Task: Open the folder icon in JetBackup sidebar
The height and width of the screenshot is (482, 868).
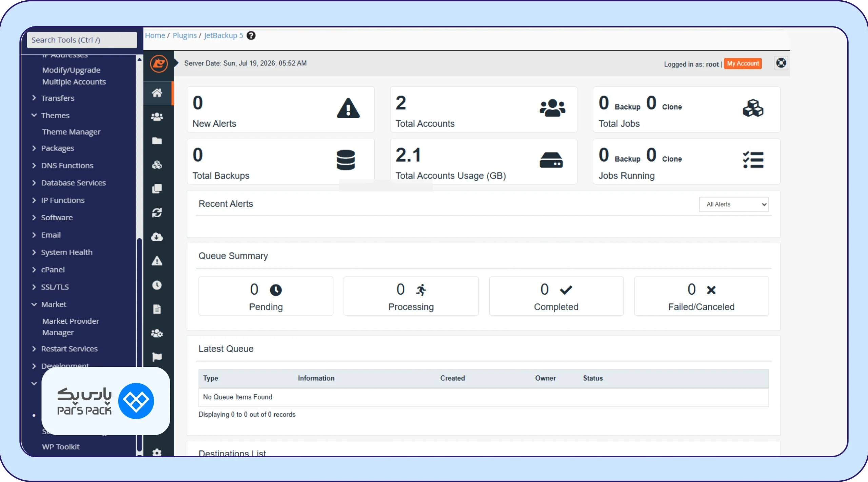Action: tap(157, 141)
